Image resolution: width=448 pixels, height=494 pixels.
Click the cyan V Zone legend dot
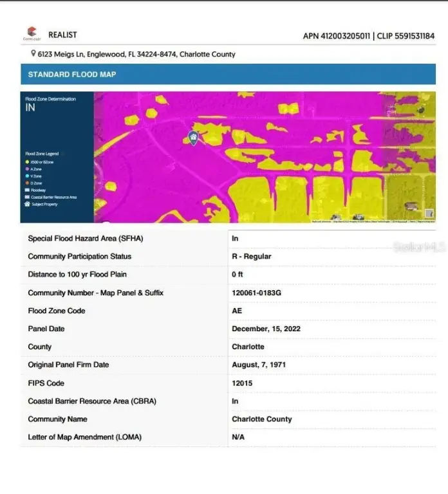point(27,176)
